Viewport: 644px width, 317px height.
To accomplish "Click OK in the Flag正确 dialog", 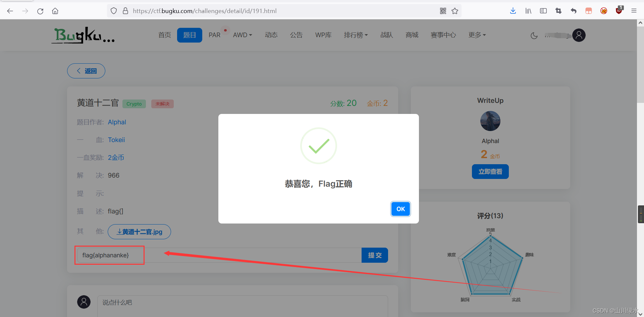I will [x=400, y=209].
